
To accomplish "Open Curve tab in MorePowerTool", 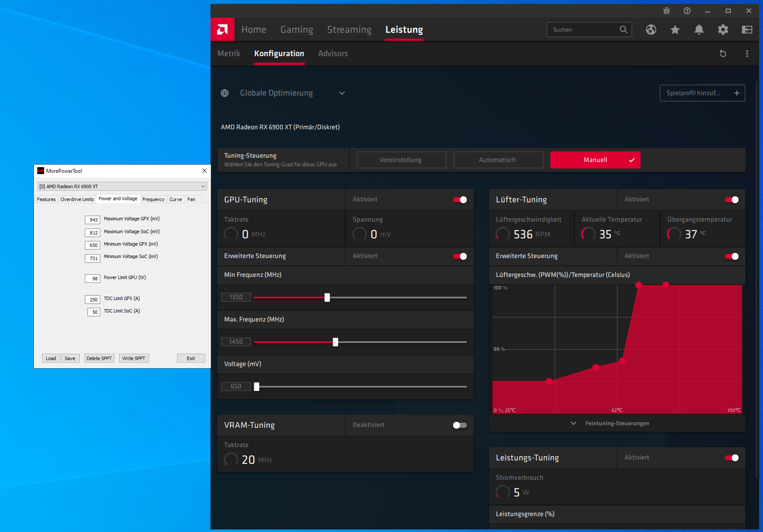I will pos(176,199).
